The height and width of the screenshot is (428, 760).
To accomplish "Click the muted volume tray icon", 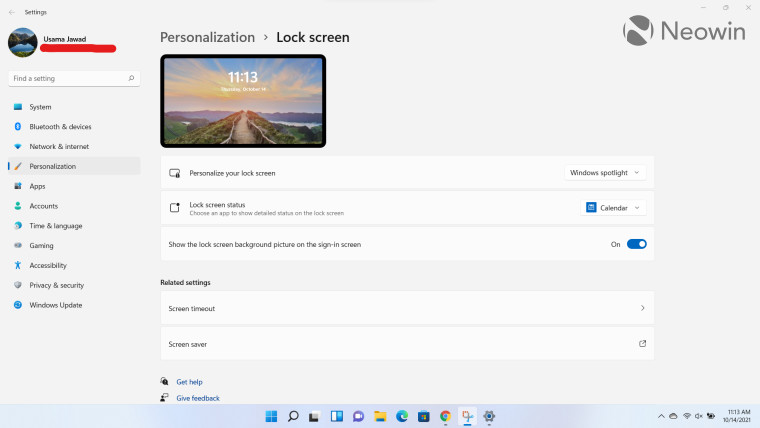I will point(698,416).
